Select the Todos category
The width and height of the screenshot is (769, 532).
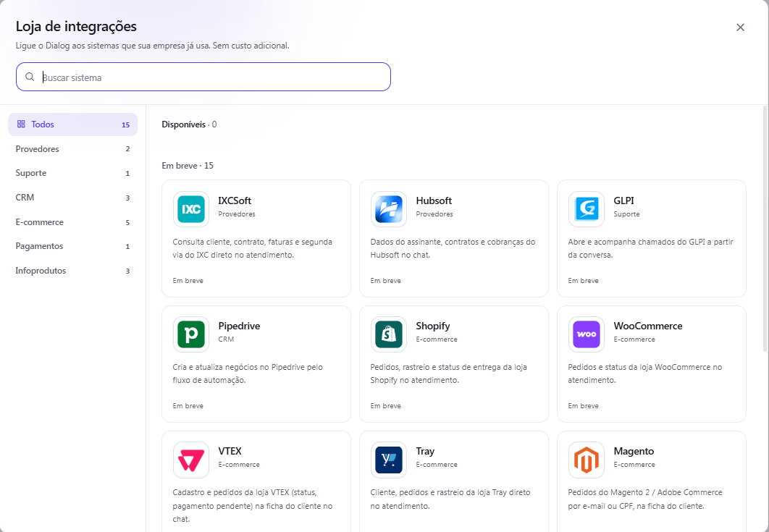click(x=72, y=124)
